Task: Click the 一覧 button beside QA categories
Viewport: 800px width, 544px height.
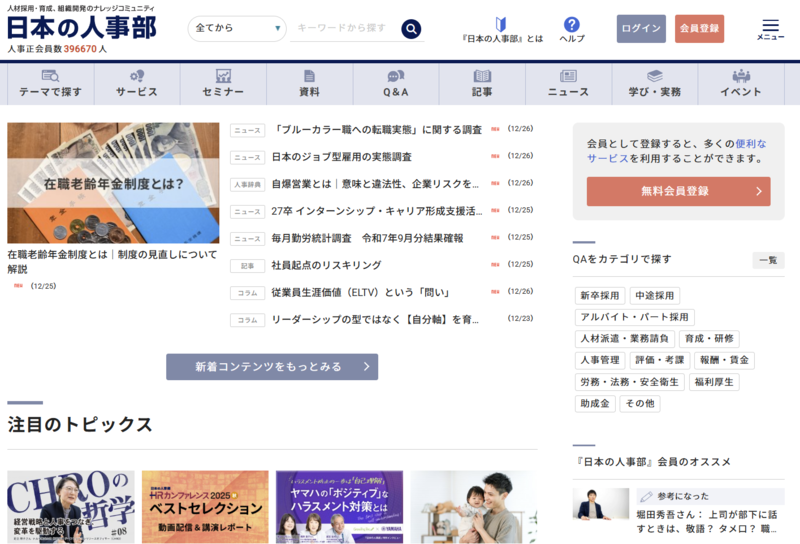Action: (x=768, y=260)
